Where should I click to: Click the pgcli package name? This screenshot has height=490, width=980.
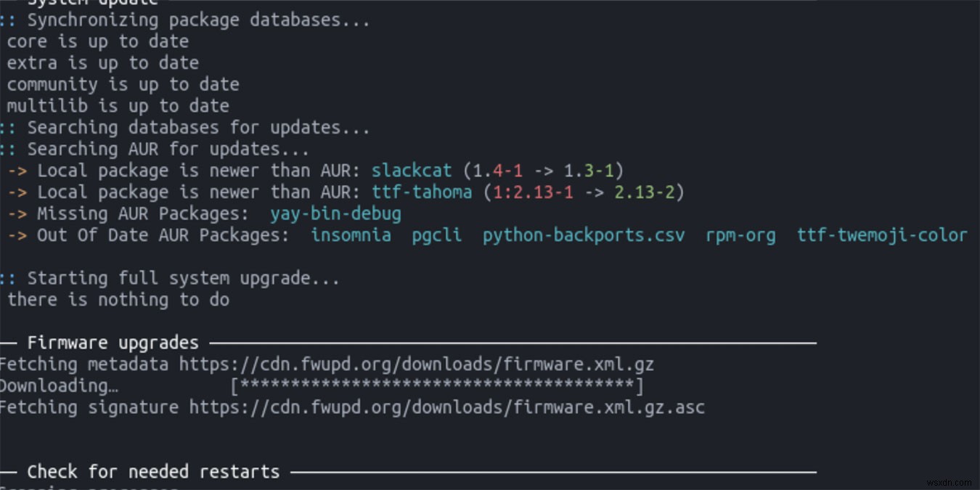(x=437, y=235)
